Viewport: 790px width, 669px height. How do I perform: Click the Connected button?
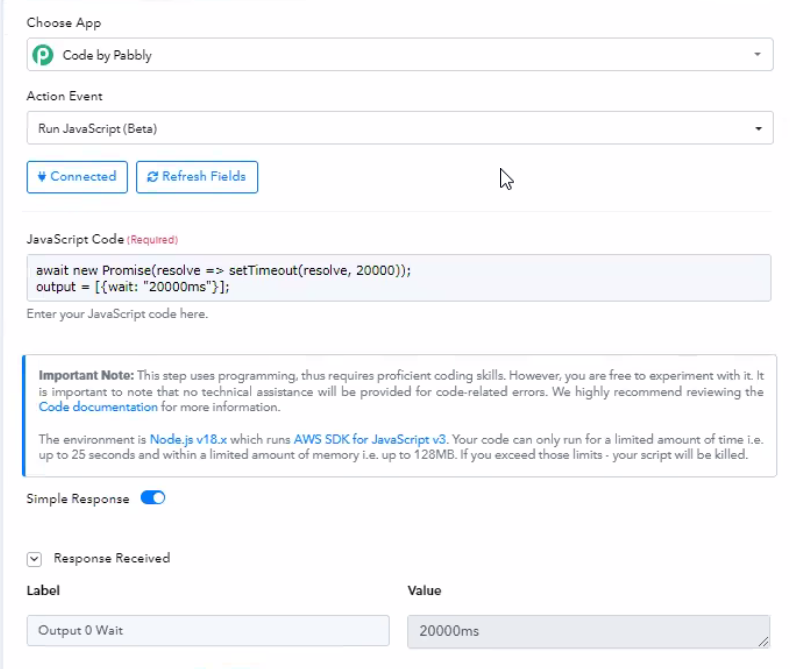tap(77, 177)
